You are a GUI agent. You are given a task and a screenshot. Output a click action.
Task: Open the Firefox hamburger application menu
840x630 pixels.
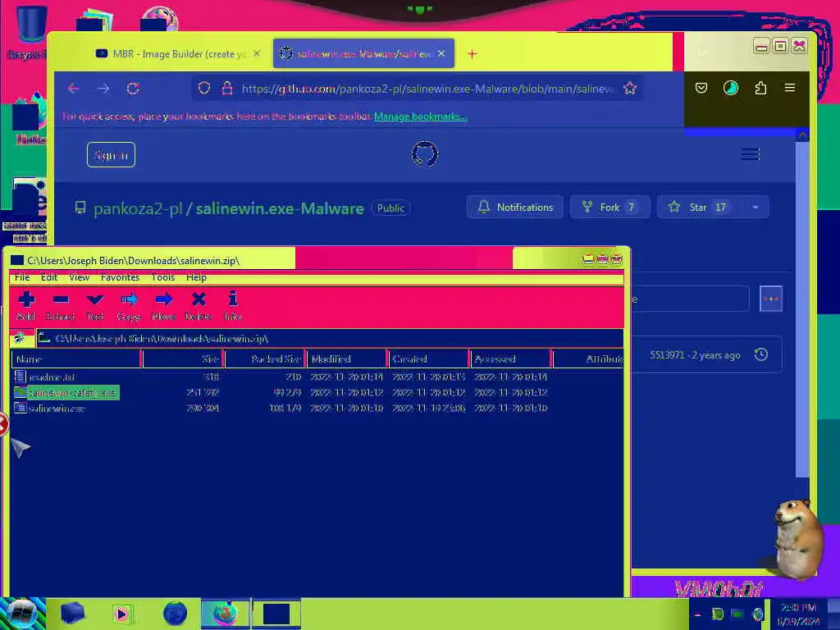point(790,88)
